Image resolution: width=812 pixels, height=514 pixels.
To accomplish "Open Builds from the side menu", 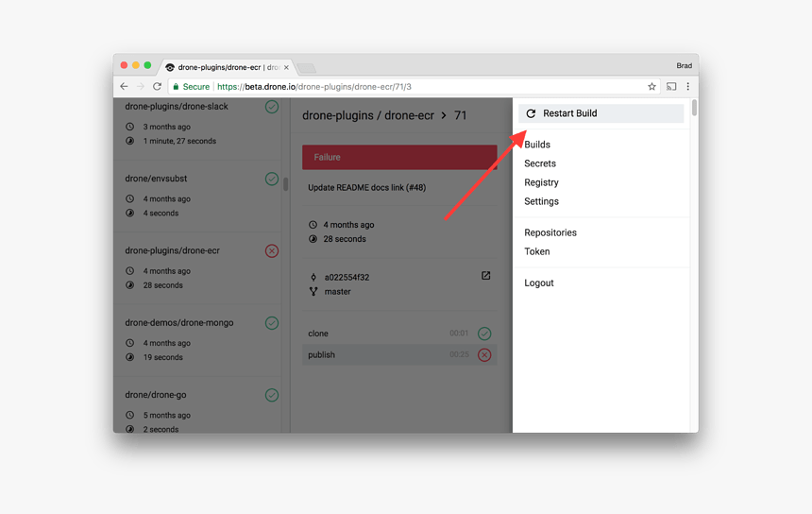I will pyautogui.click(x=537, y=145).
